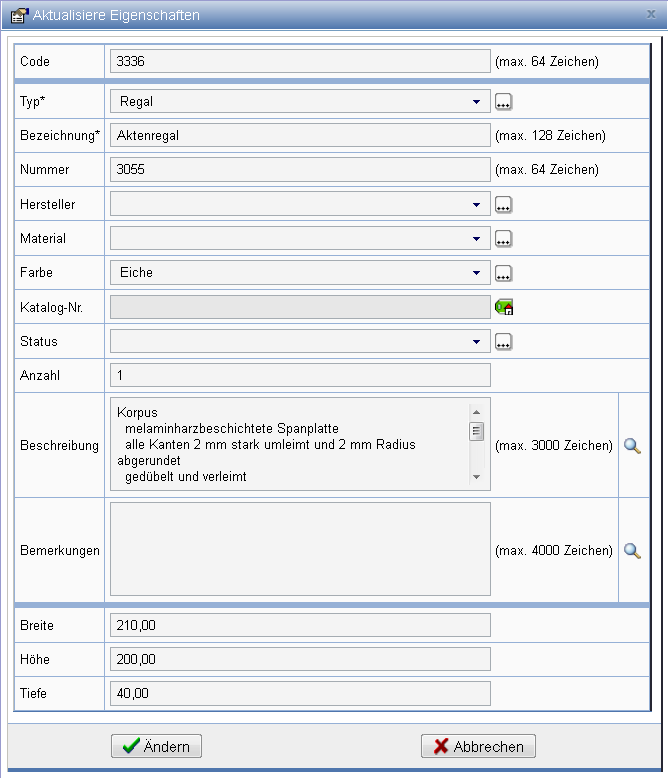Click the ellipsis button next to Status
The width and height of the screenshot is (668, 778).
tap(503, 342)
